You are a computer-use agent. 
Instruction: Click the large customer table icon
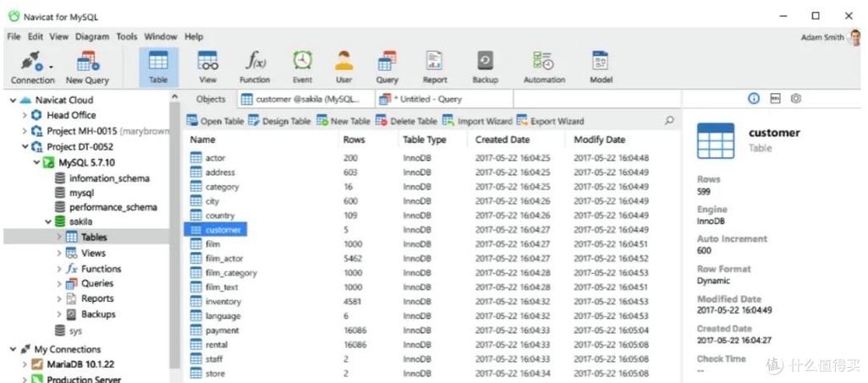click(x=716, y=140)
